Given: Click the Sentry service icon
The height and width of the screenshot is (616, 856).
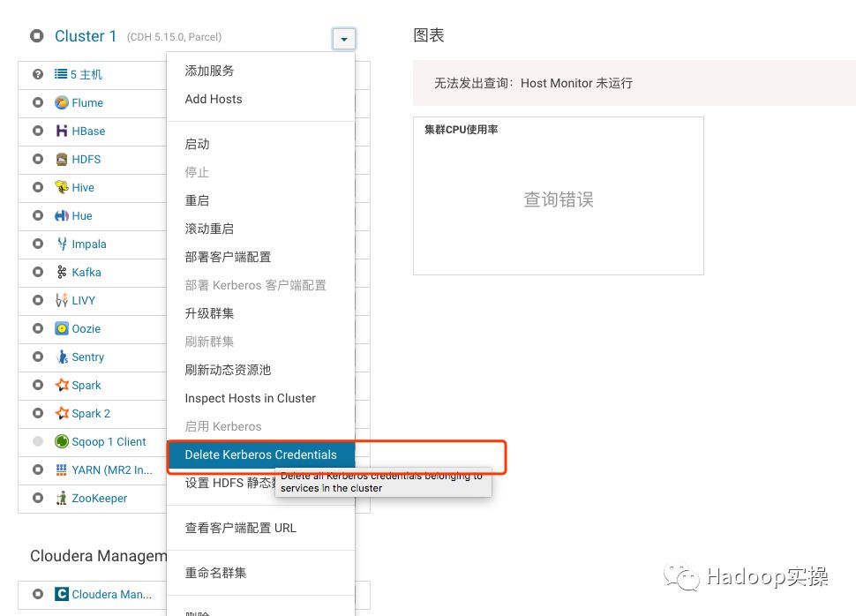Looking at the screenshot, I should click(x=62, y=357).
